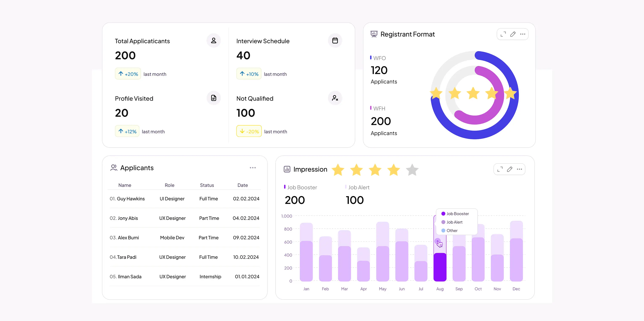Expand the Impression chart fullscreen
The height and width of the screenshot is (321, 644).
point(500,169)
